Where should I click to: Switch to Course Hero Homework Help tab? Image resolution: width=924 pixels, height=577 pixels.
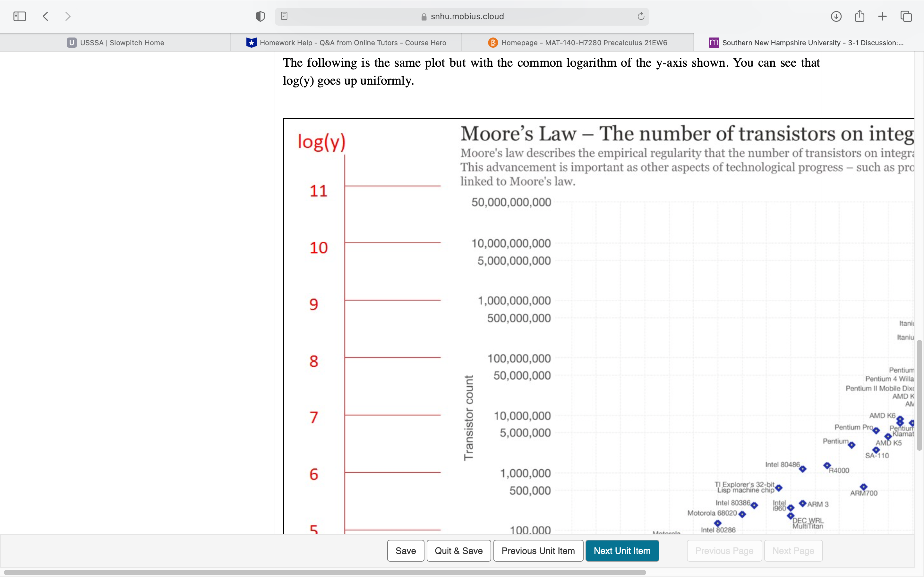346,43
